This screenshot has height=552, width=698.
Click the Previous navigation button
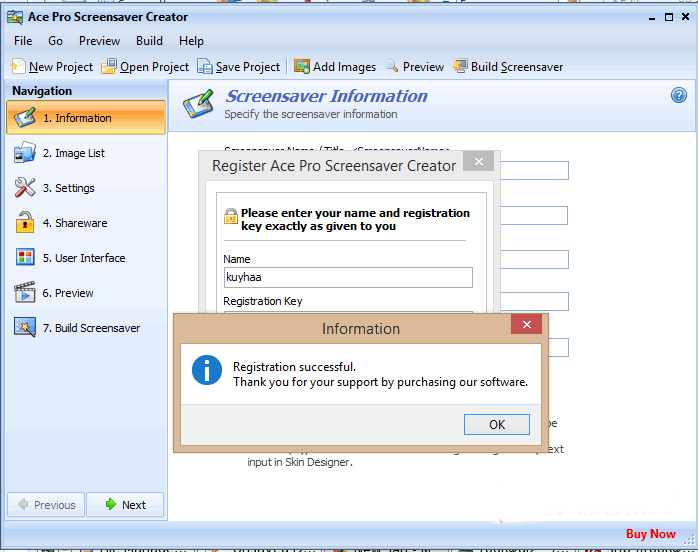tap(46, 505)
